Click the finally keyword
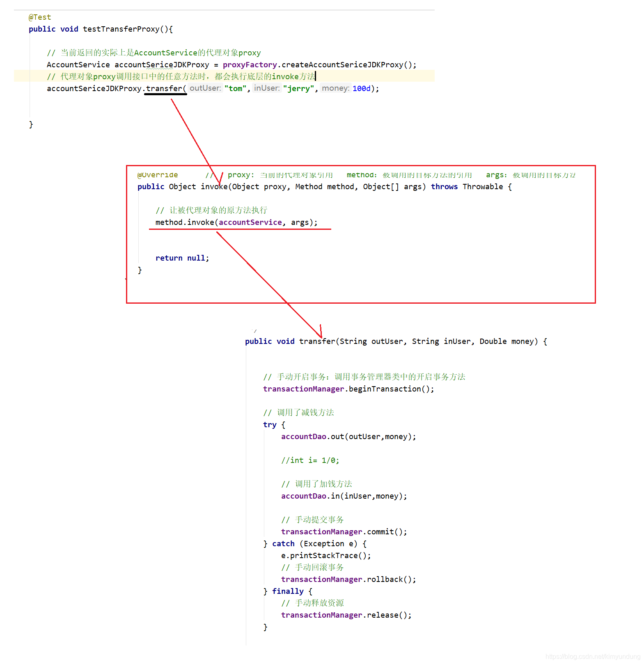 (288, 591)
